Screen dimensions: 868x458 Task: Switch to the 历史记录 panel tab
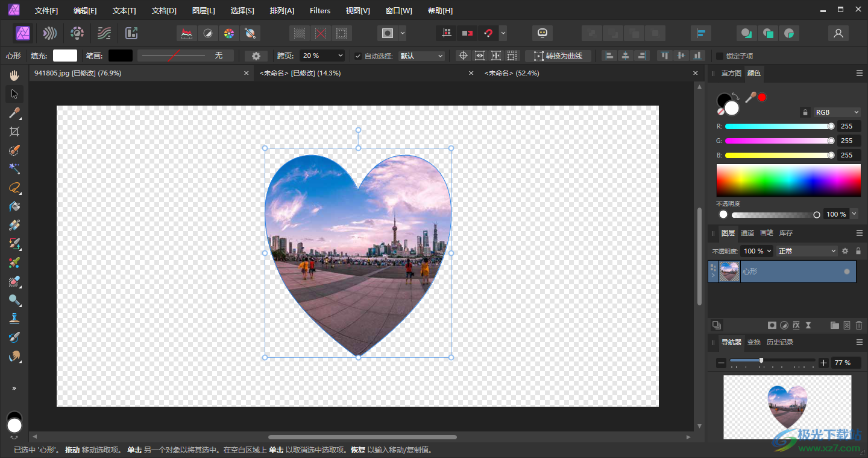pyautogui.click(x=779, y=342)
